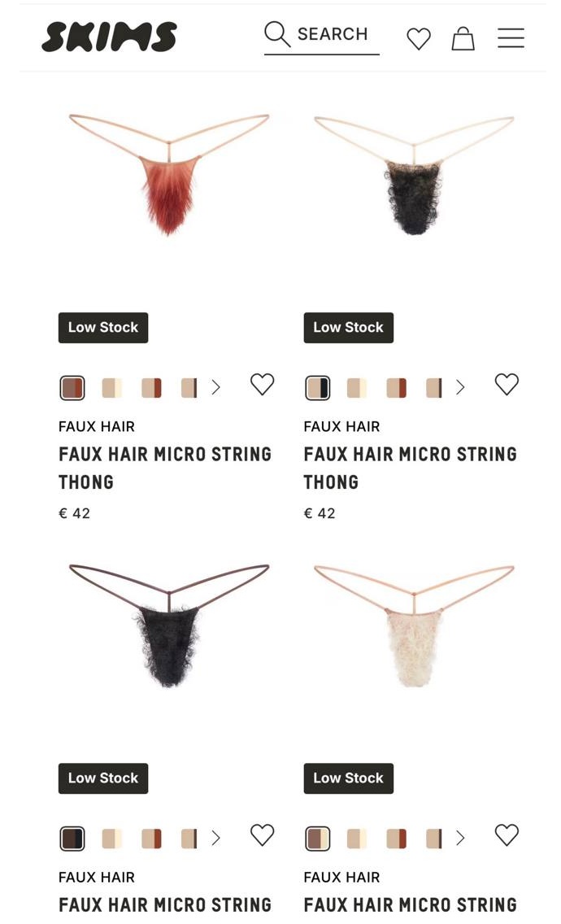Favorite the bottom-left black thong
Viewport: 561px width, 924px height.
pyautogui.click(x=263, y=835)
